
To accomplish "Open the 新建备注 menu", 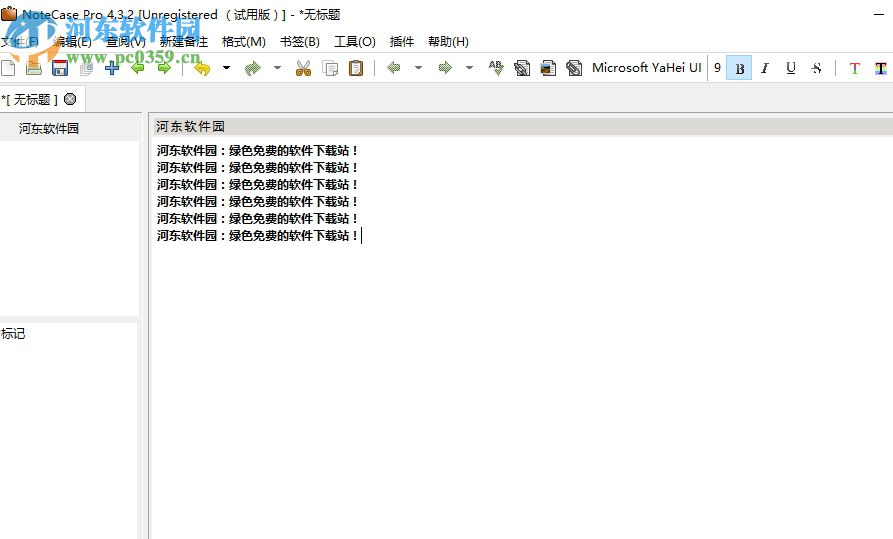I will pos(183,42).
